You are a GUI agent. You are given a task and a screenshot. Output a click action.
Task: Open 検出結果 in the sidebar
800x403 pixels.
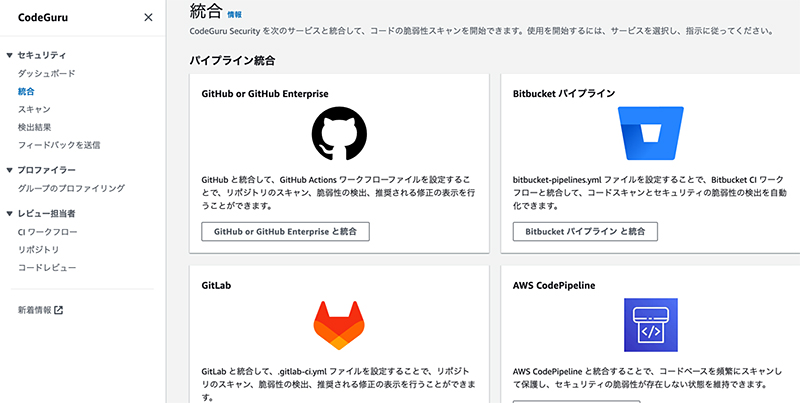tap(34, 127)
